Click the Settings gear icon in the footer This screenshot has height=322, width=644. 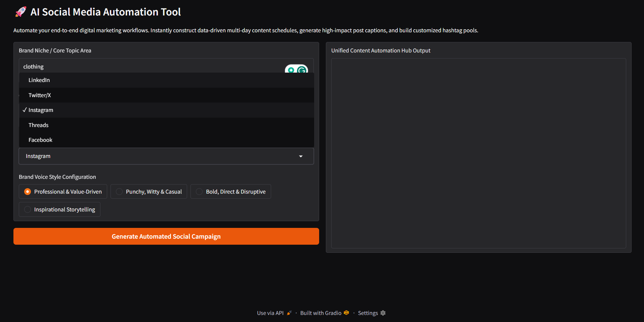(383, 313)
